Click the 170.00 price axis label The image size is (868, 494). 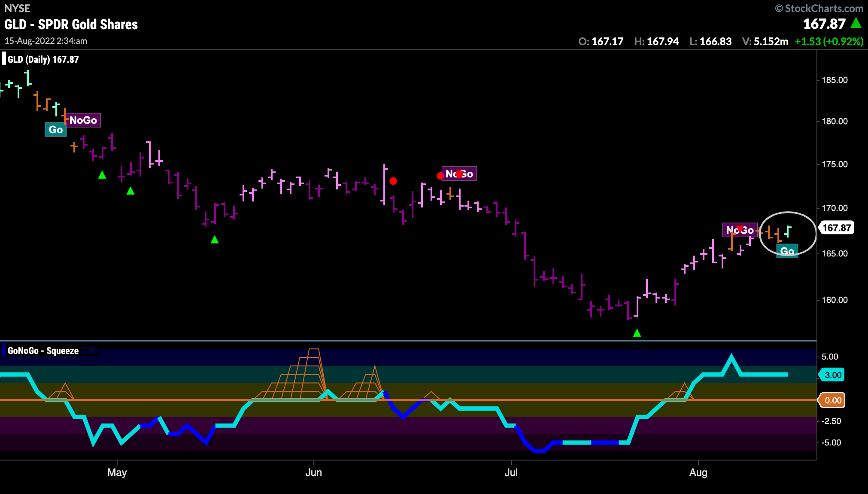tap(835, 208)
